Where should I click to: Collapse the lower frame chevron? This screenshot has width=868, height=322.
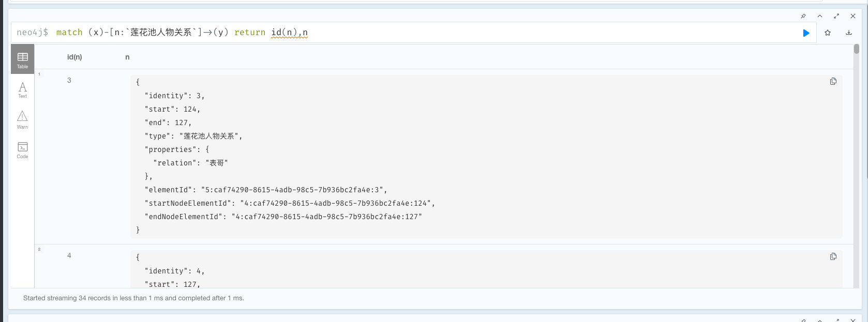(x=820, y=320)
